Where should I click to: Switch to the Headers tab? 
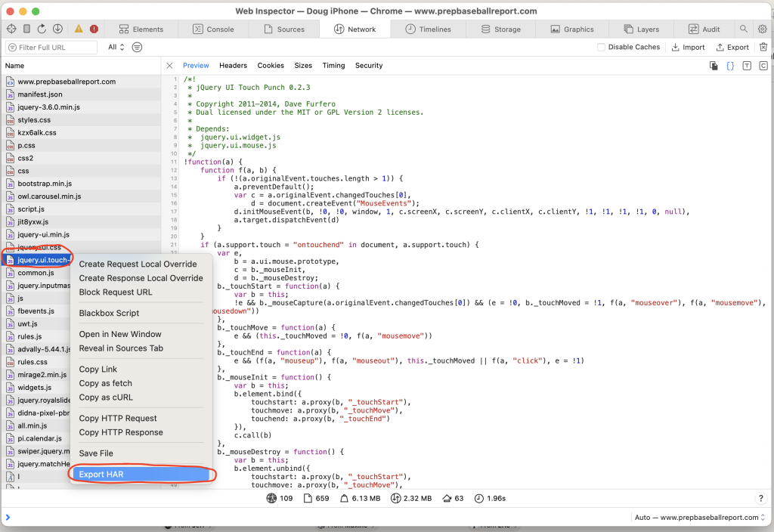coord(233,66)
